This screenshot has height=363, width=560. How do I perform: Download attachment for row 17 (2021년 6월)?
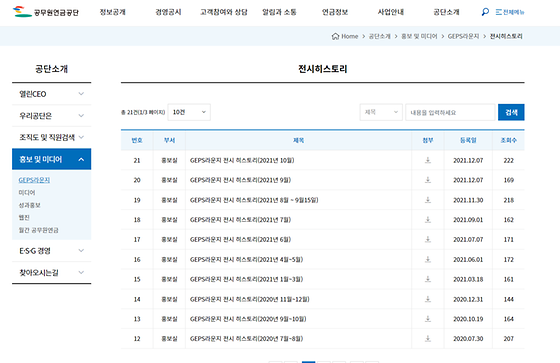pyautogui.click(x=428, y=239)
